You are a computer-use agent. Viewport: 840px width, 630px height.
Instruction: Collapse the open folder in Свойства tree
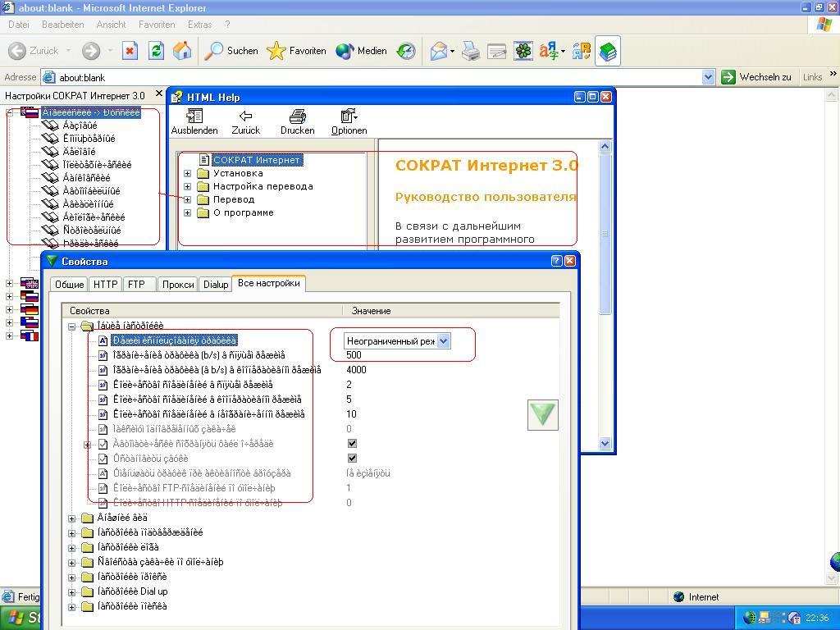(72, 326)
